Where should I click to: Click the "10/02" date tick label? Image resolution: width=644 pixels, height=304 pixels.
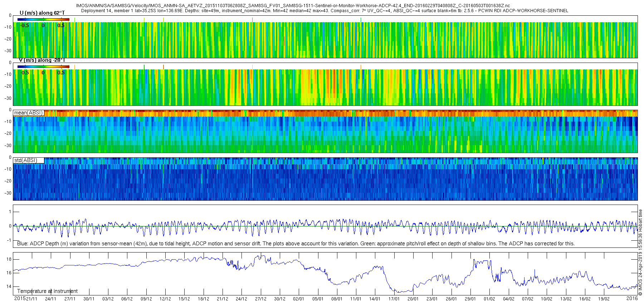(x=547, y=299)
